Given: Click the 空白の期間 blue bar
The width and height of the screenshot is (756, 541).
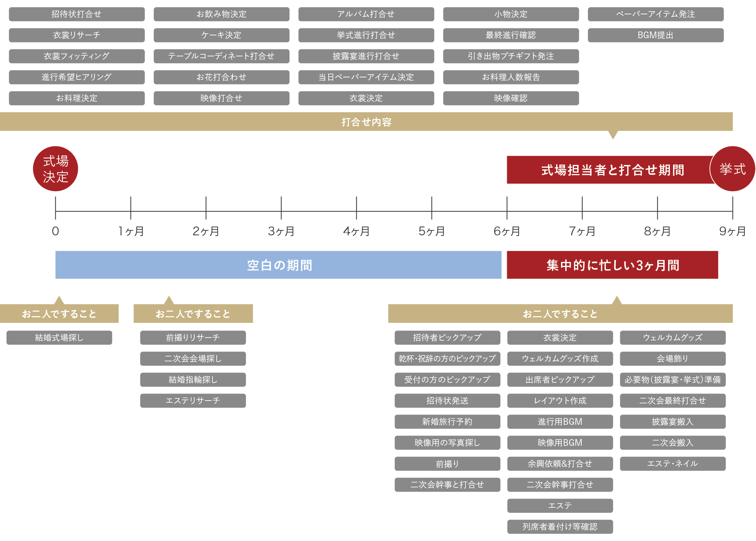Looking at the screenshot, I should (x=278, y=265).
